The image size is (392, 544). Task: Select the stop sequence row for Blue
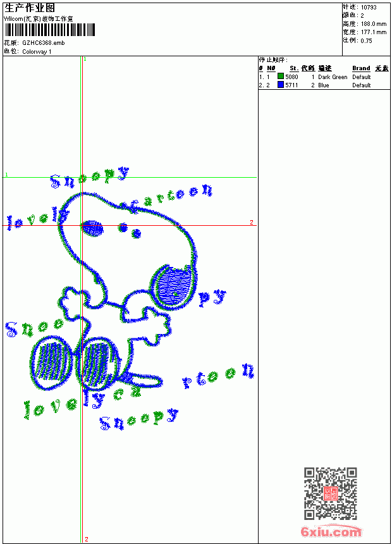324,85
